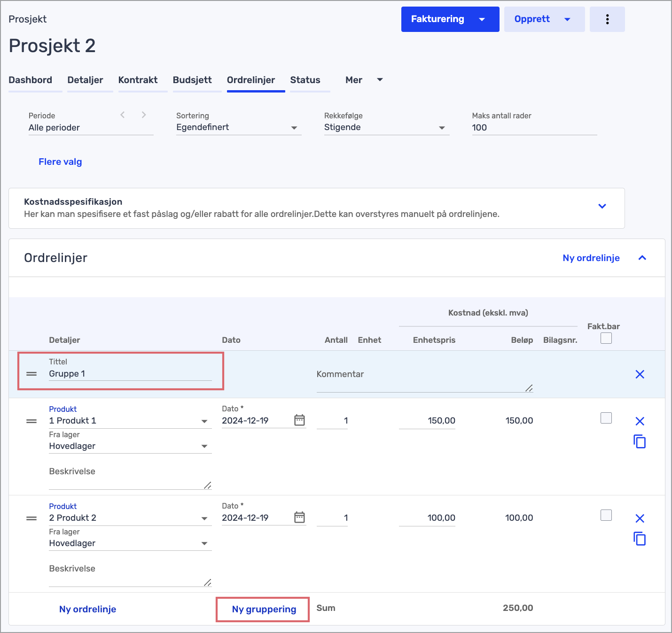Open calendar picker for Produkt 2 date
The width and height of the screenshot is (672, 633).
(x=299, y=517)
